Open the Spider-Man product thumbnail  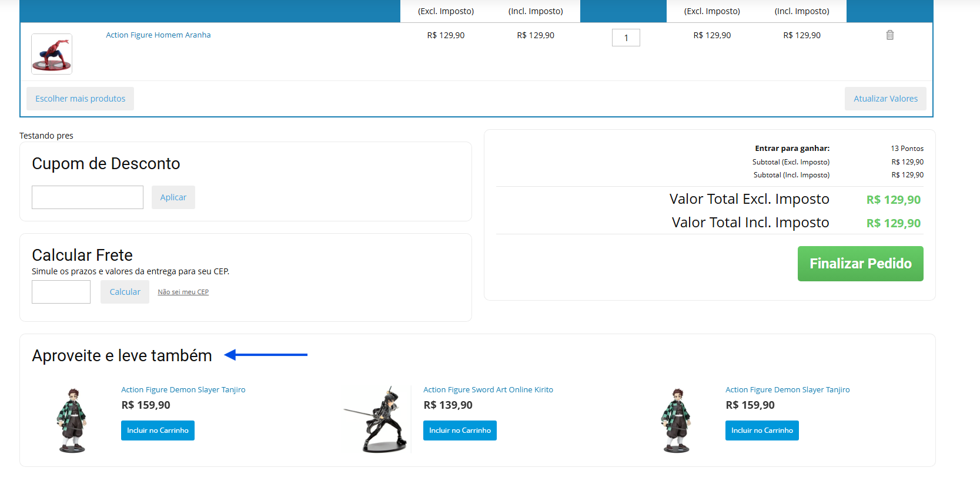[52, 54]
